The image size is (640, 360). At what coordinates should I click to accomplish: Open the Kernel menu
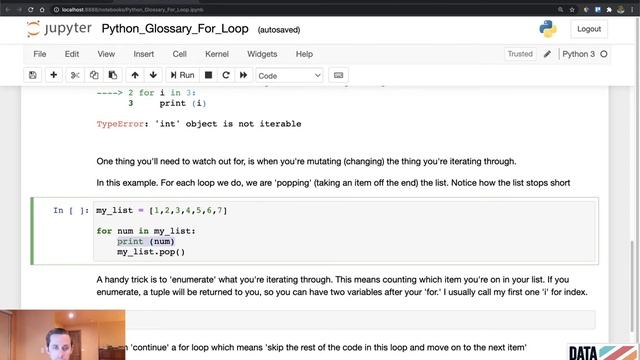[217, 54]
